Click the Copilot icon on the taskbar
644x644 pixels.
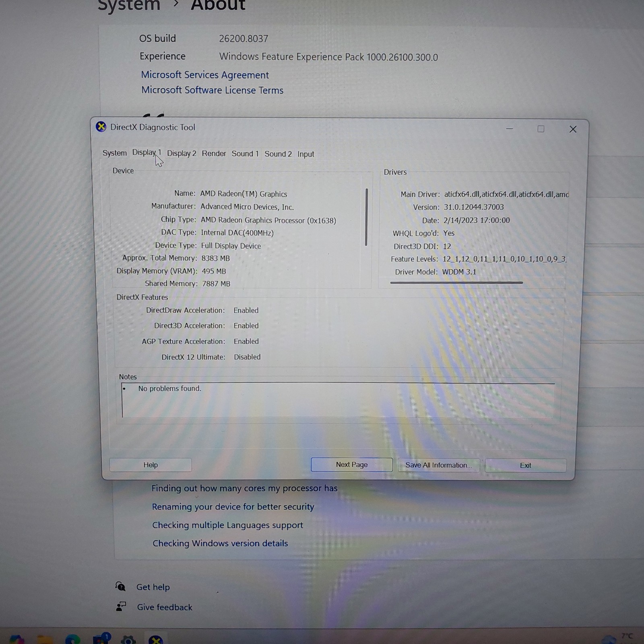click(x=17, y=640)
